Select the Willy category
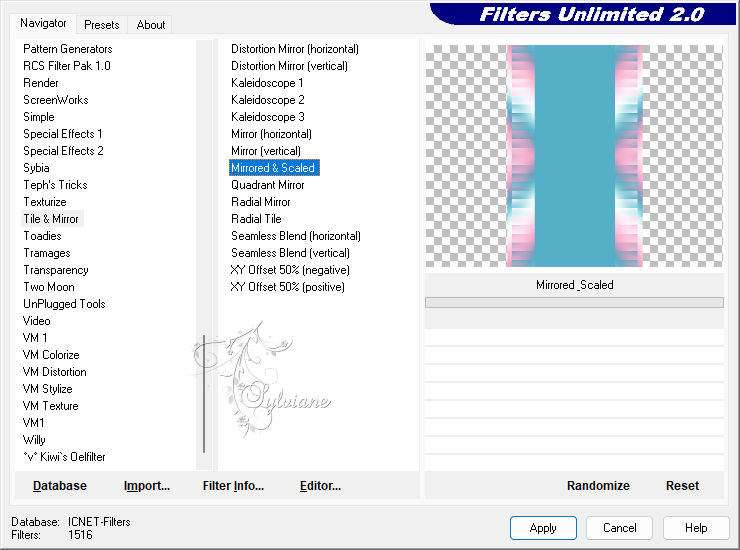740x550 pixels. tap(34, 440)
